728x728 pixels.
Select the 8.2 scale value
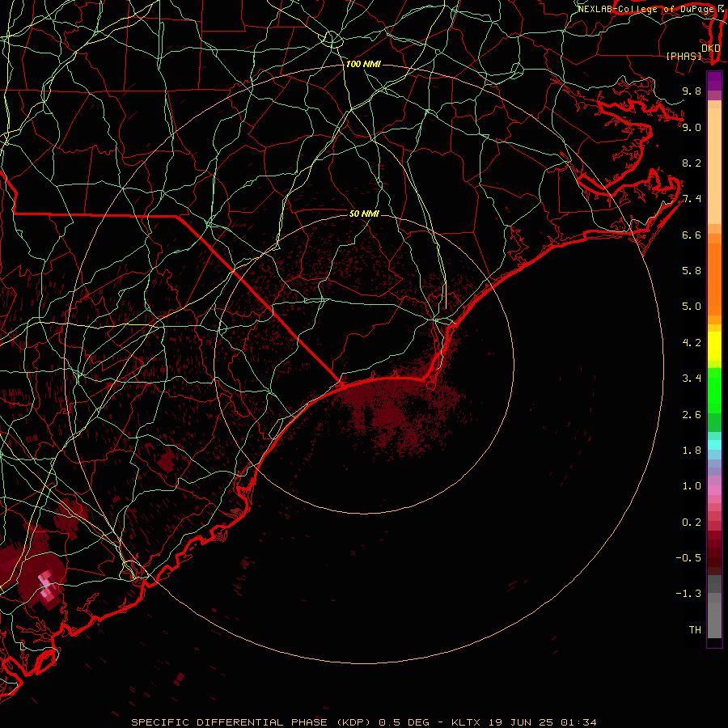(692, 163)
